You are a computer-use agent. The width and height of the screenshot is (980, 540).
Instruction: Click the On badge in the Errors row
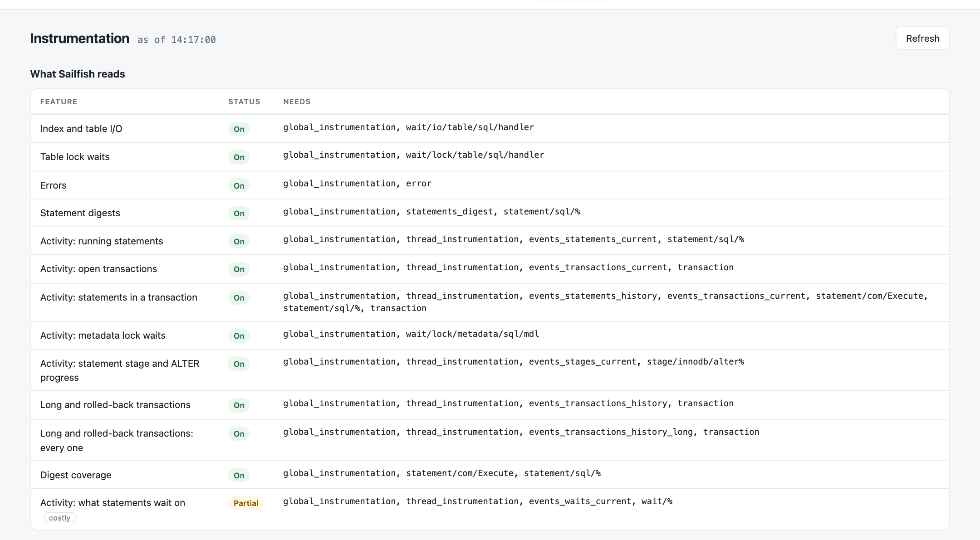coord(239,186)
